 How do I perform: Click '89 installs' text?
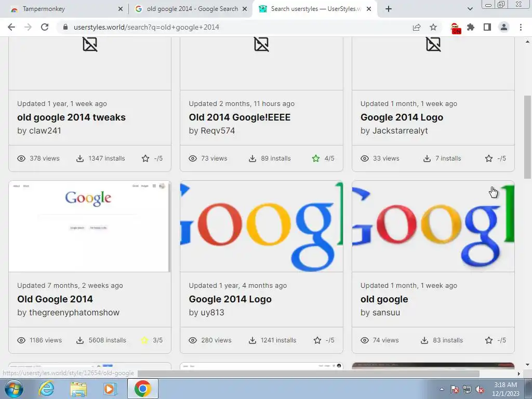[276, 158]
